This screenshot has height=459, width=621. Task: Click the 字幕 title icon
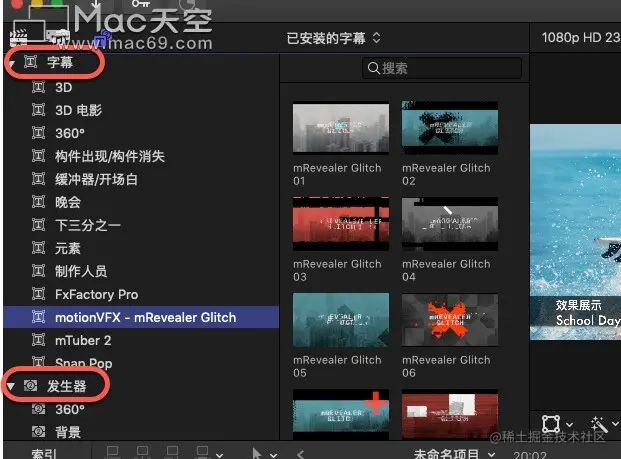(x=30, y=62)
